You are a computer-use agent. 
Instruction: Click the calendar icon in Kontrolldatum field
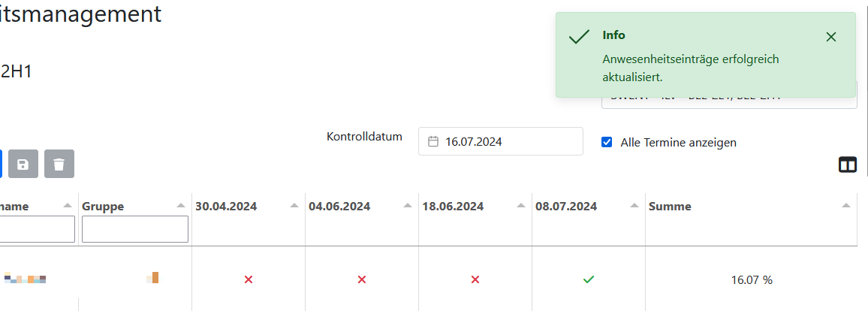pyautogui.click(x=433, y=141)
